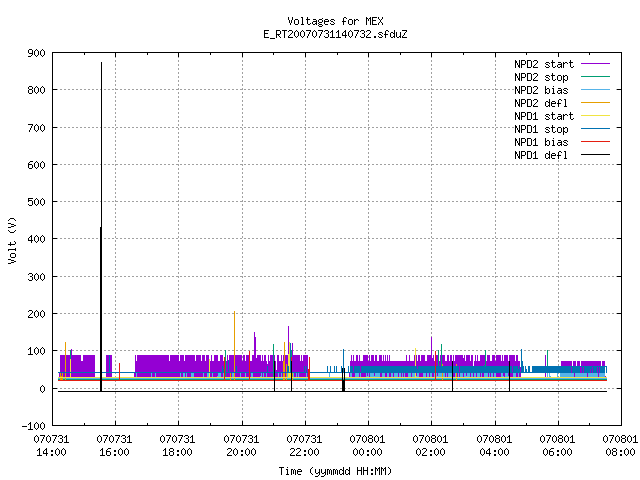This screenshot has width=640, height=480.
Task: Click the 070801 00:00 time tick label
Action: (367, 446)
